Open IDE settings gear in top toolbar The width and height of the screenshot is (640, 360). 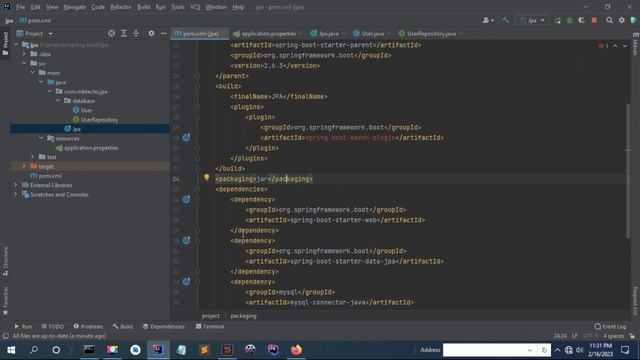[x=622, y=20]
